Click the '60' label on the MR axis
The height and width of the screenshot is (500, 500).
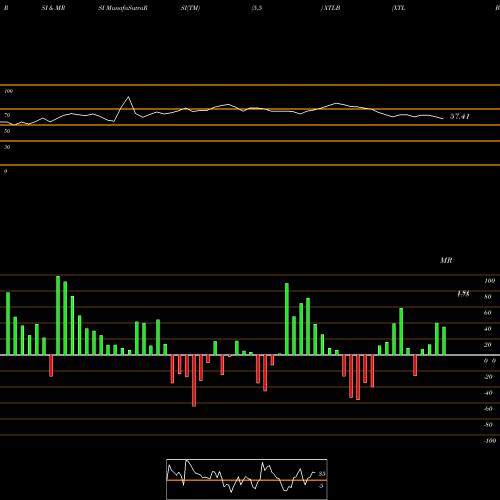click(x=488, y=313)
